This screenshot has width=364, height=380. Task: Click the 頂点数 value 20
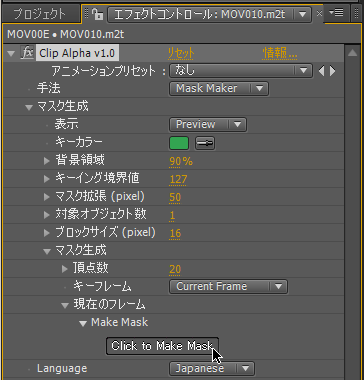point(175,269)
